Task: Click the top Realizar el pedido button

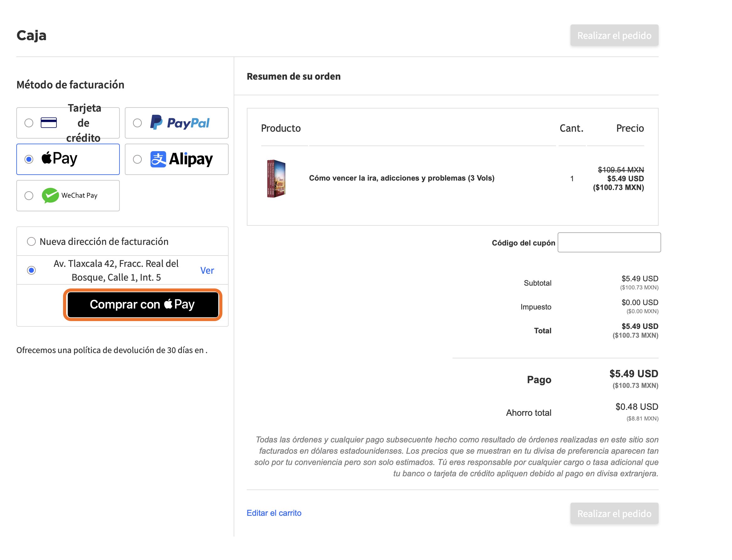Action: point(614,35)
